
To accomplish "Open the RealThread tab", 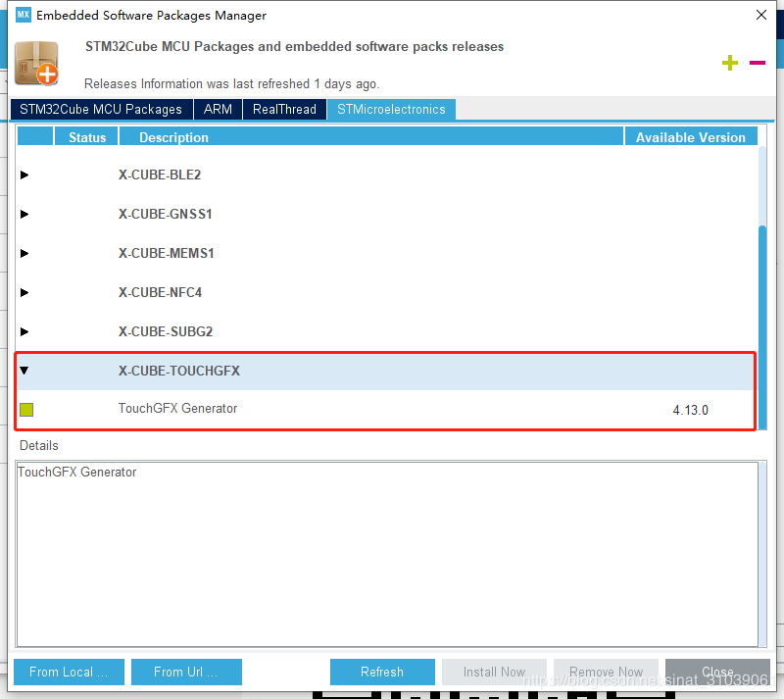I will pyautogui.click(x=284, y=109).
